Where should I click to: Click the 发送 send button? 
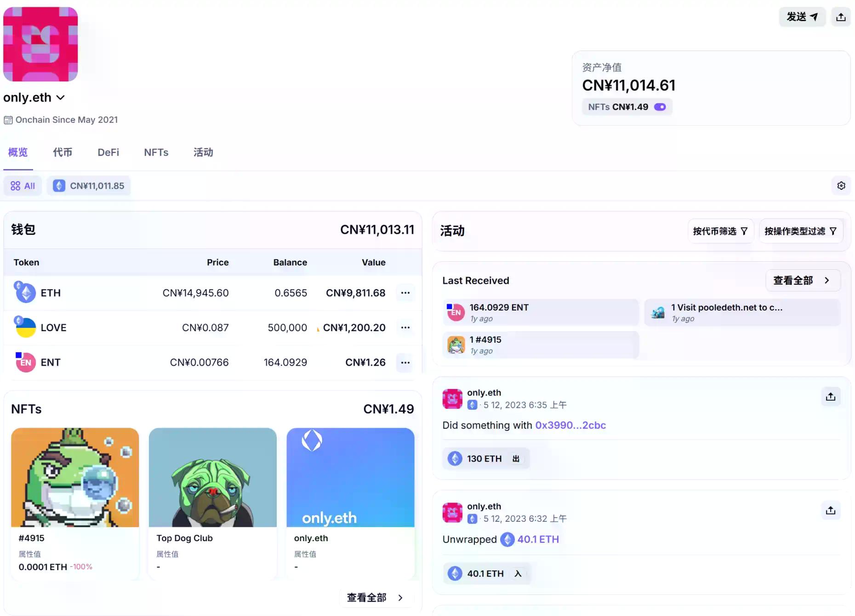click(x=802, y=17)
